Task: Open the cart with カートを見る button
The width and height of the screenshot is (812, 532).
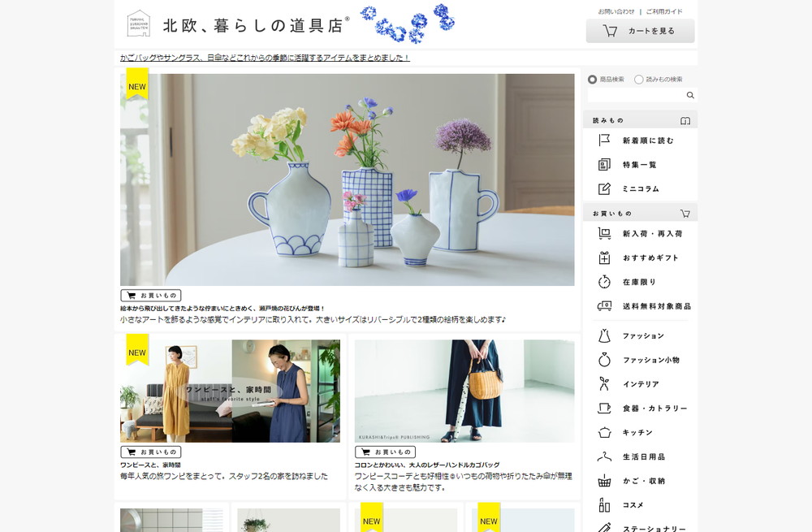Action: pyautogui.click(x=640, y=31)
